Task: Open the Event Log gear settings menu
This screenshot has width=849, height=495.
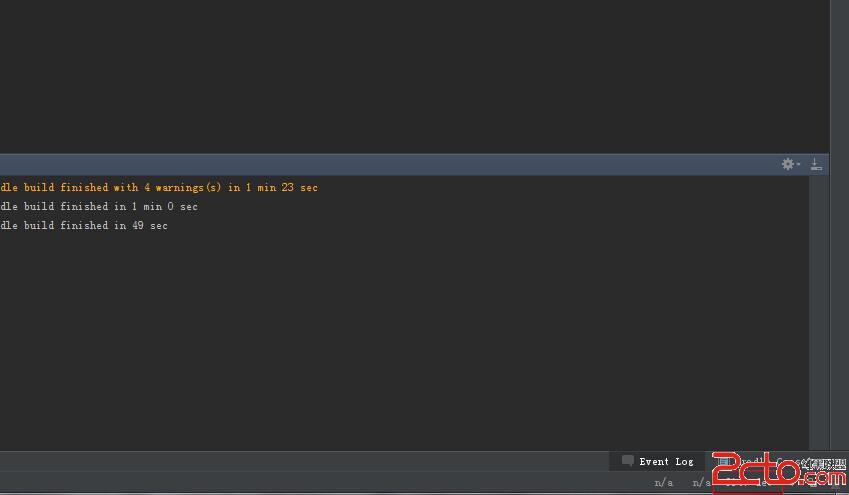Action: [789, 164]
